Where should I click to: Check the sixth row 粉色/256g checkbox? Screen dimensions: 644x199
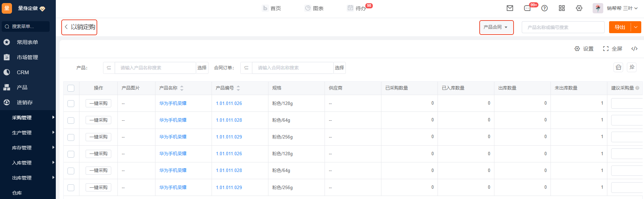pyautogui.click(x=71, y=187)
